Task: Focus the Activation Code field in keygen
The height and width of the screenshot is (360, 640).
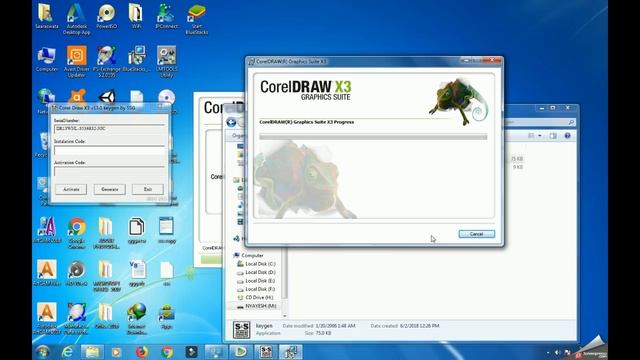Action: click(x=109, y=171)
